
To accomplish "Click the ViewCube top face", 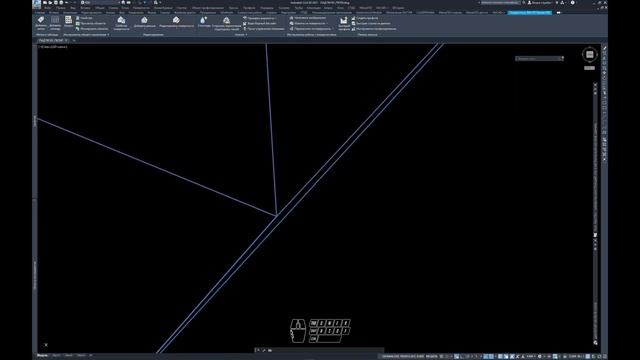I will (x=589, y=55).
